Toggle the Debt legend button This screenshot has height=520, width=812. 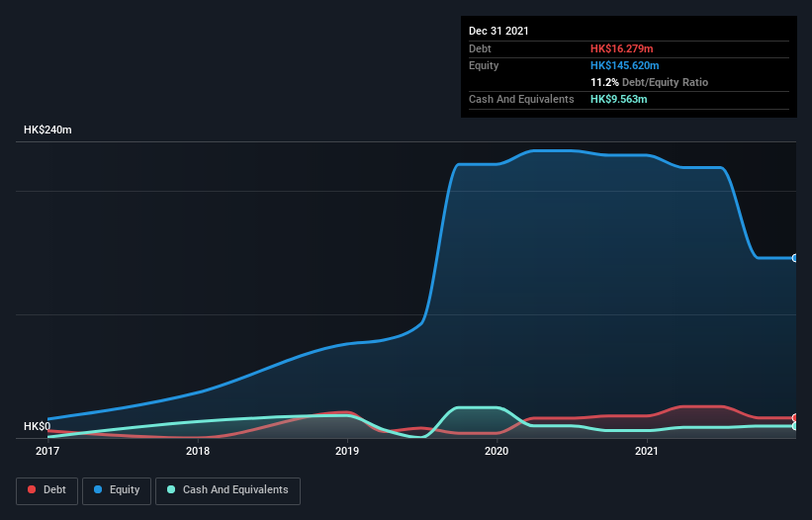point(46,490)
